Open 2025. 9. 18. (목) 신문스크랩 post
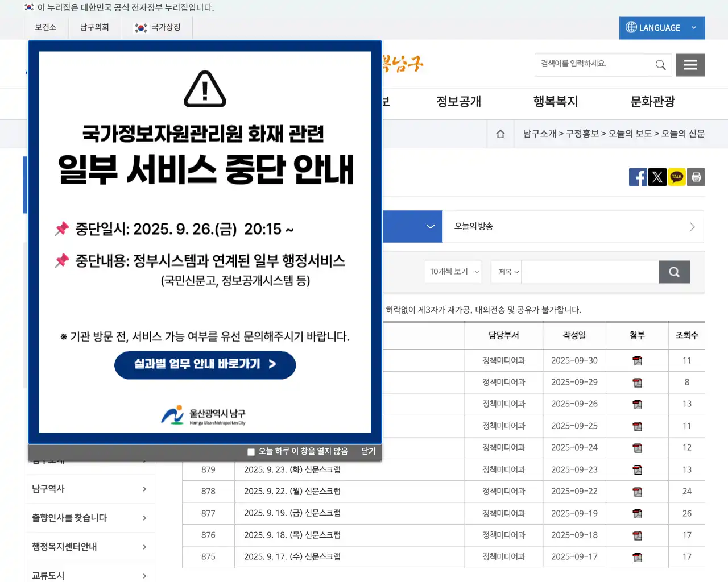This screenshot has height=582, width=728. 292,535
